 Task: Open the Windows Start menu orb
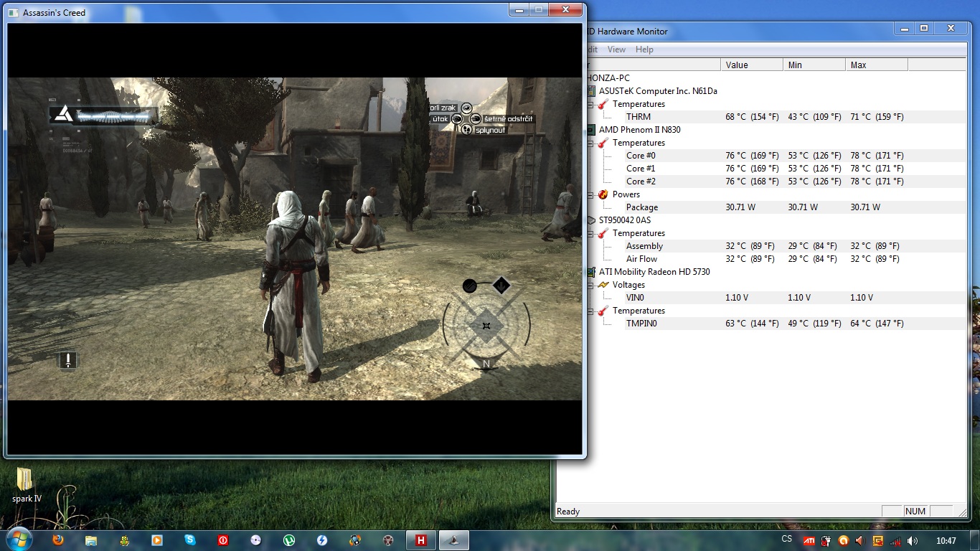pyautogui.click(x=18, y=540)
